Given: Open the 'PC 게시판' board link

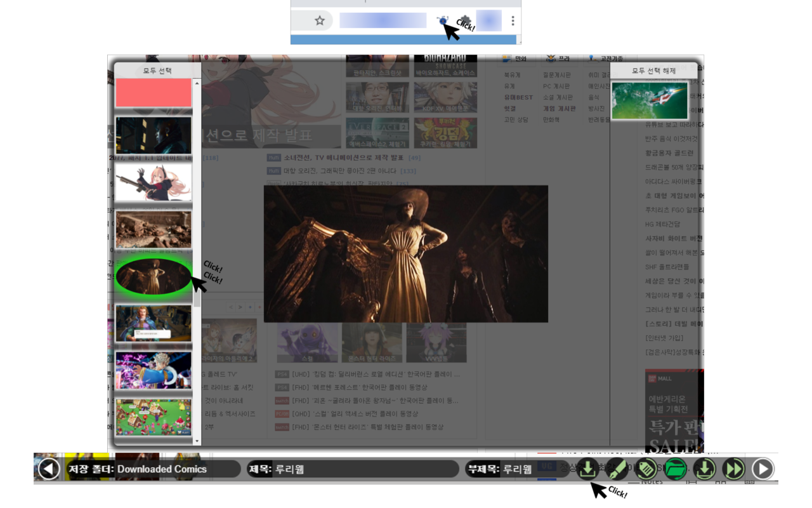Looking at the screenshot, I should point(556,86).
